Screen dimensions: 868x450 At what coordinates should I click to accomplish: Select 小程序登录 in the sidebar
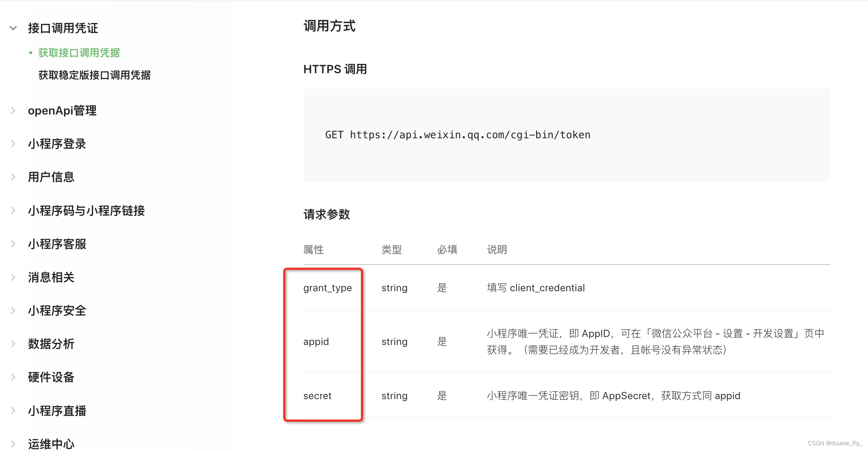click(x=57, y=144)
